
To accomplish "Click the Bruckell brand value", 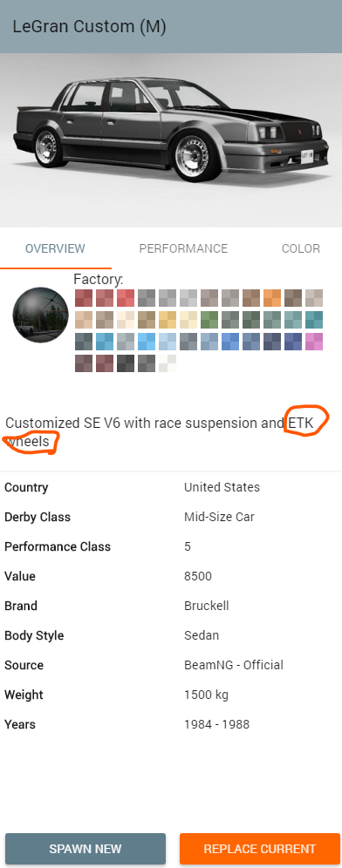I will (206, 606).
